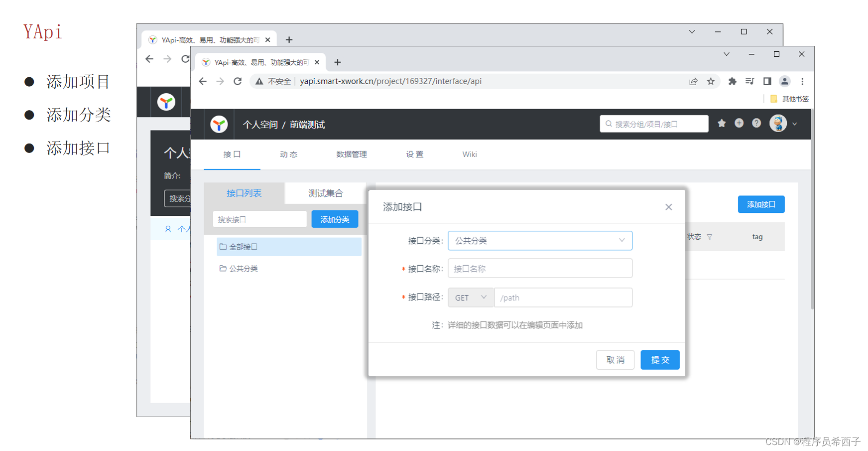Open the GET request method dropdown

pos(471,298)
